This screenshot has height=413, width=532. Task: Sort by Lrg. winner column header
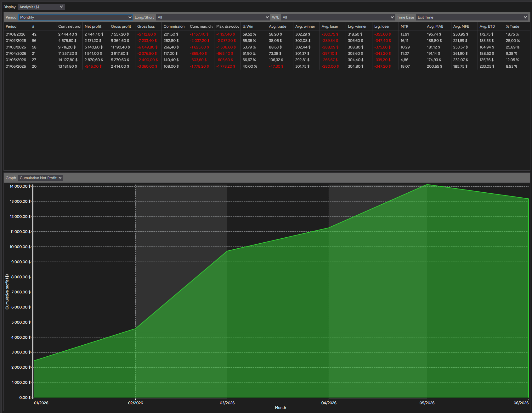tap(359, 26)
